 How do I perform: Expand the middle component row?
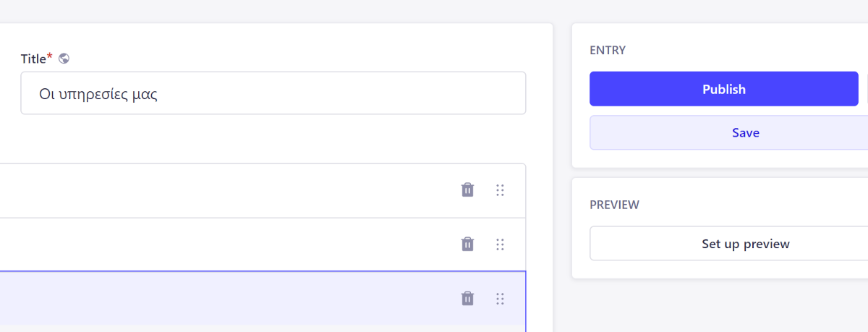[217, 244]
